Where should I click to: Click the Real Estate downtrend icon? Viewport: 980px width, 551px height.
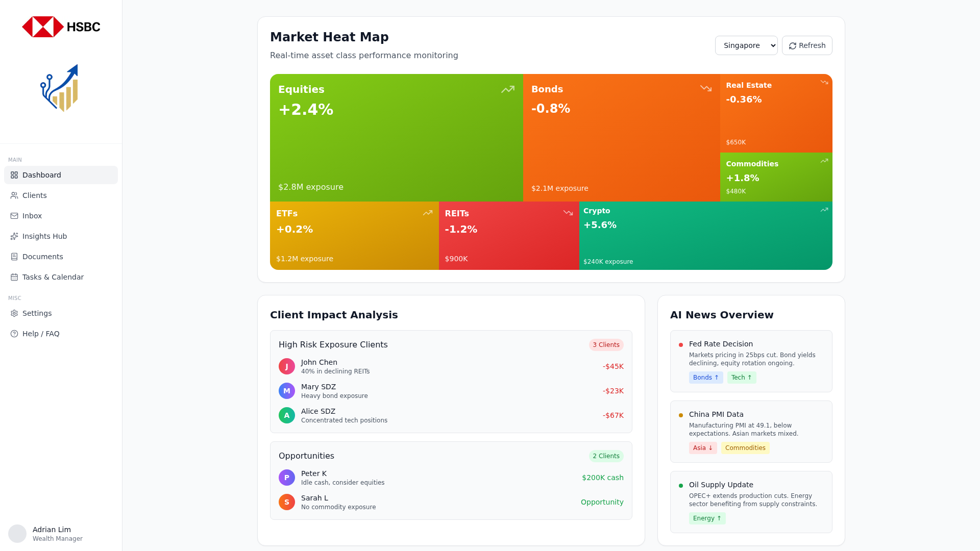click(x=824, y=82)
